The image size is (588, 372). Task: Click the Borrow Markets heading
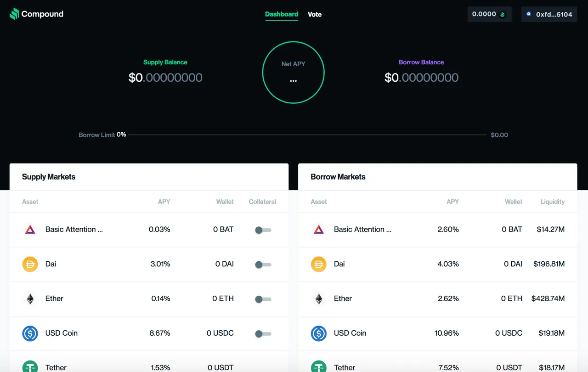338,177
